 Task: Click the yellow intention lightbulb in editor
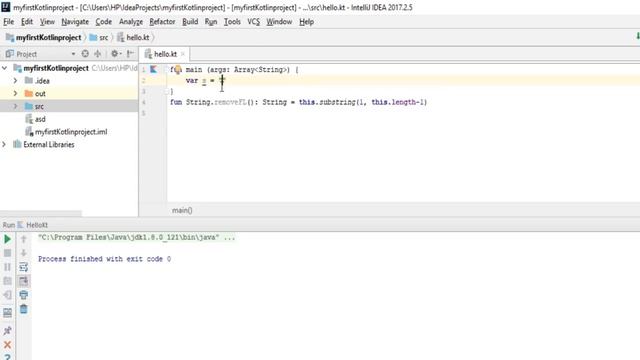[178, 70]
